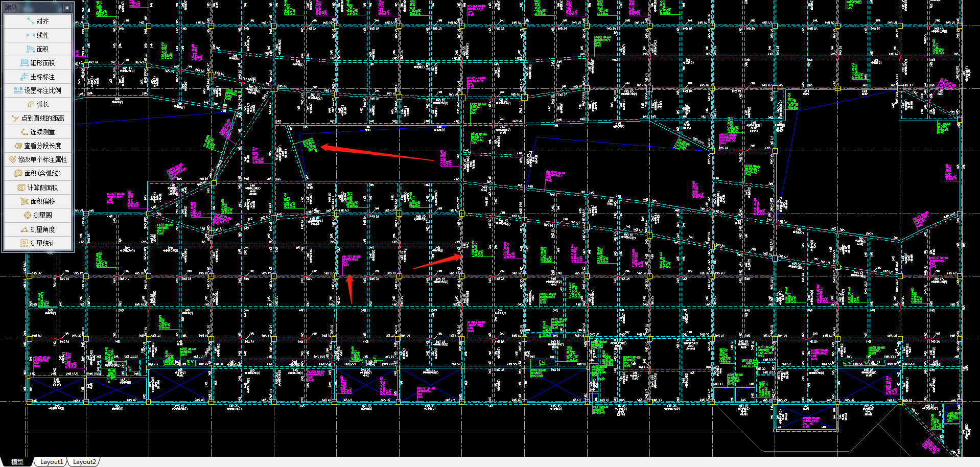Start 连续测量 continuous measurement
The image size is (980, 467).
tap(38, 132)
